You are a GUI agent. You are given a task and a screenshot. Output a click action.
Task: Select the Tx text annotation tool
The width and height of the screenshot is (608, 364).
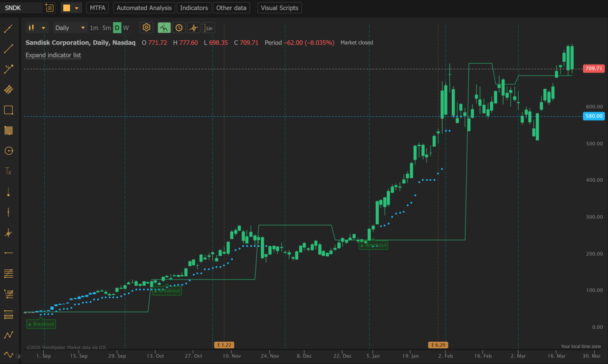(x=8, y=171)
